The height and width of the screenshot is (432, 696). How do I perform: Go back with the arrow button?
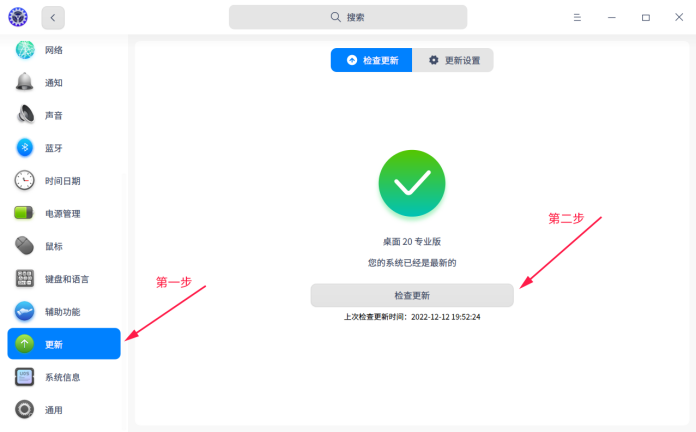click(x=53, y=18)
